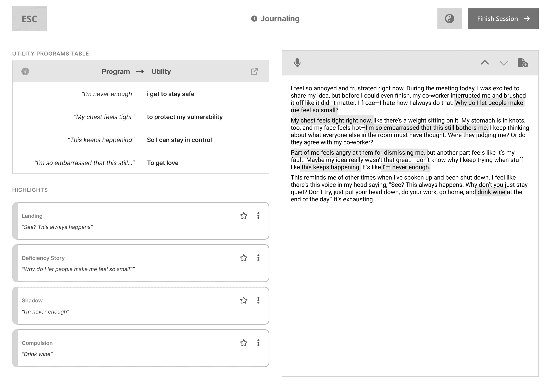Open the three-dot menu on the Compulsion highlight

(x=258, y=343)
